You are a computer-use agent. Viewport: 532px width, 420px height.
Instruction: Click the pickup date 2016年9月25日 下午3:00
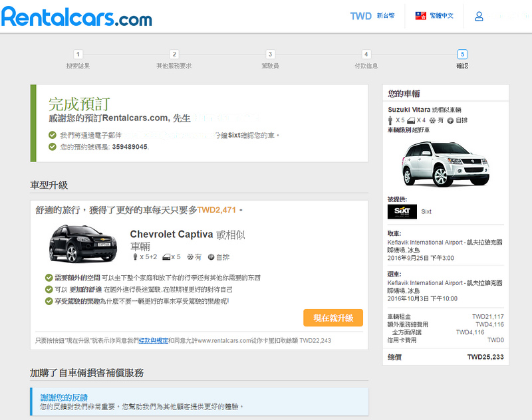coord(421,258)
